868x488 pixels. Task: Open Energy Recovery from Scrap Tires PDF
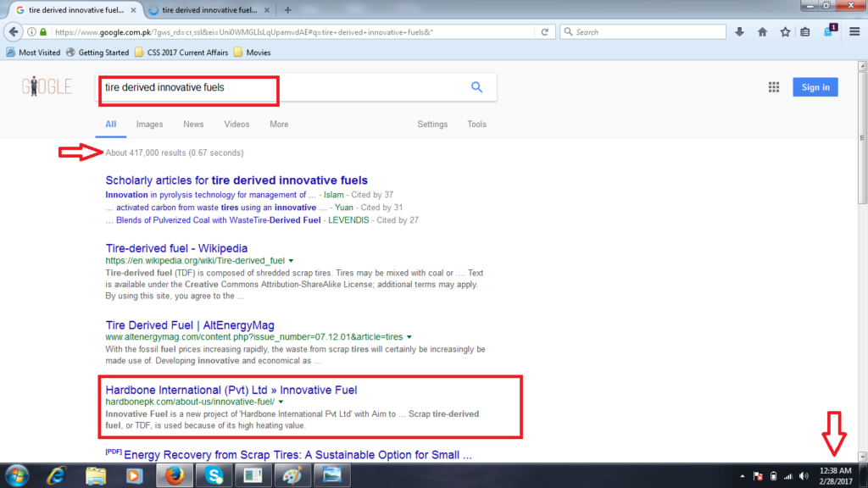click(298, 455)
